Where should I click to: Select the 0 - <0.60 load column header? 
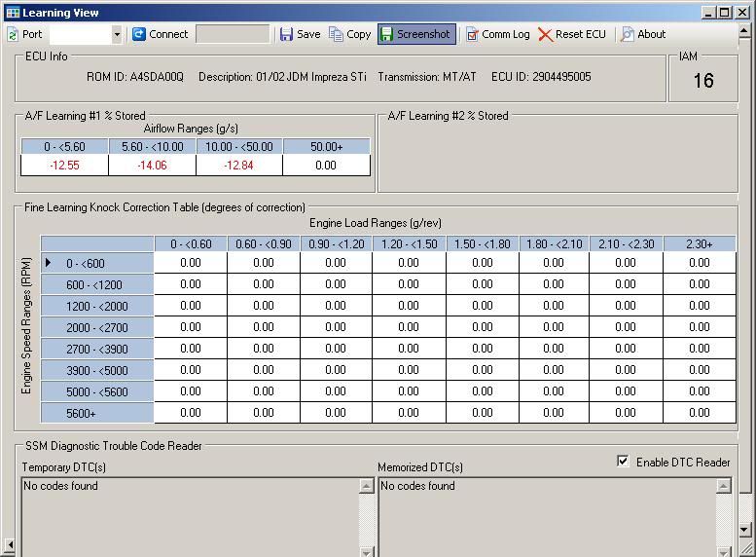pyautogui.click(x=191, y=243)
